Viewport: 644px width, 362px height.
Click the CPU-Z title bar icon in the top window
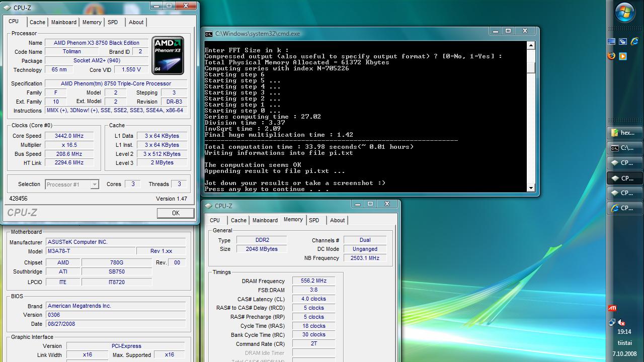7,8
